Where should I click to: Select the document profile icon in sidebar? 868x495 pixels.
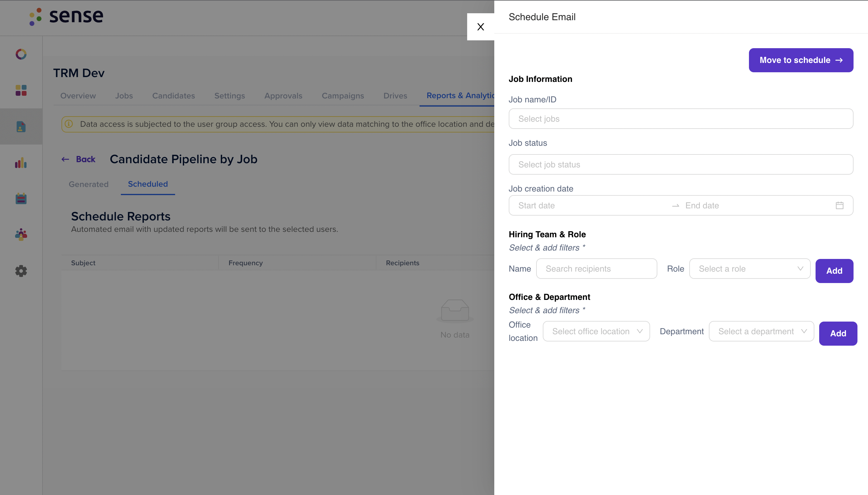point(21,126)
